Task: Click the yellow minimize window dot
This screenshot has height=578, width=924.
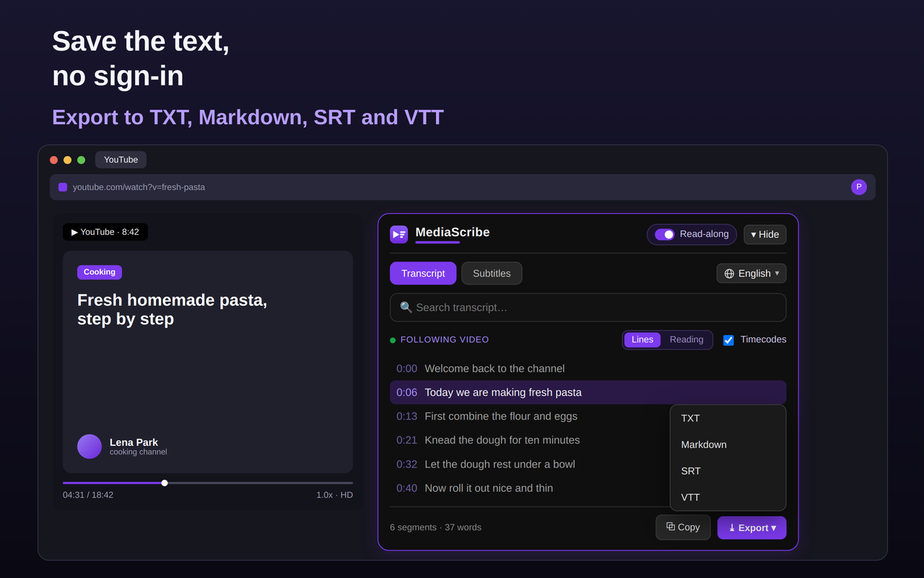Action: pyautogui.click(x=67, y=160)
